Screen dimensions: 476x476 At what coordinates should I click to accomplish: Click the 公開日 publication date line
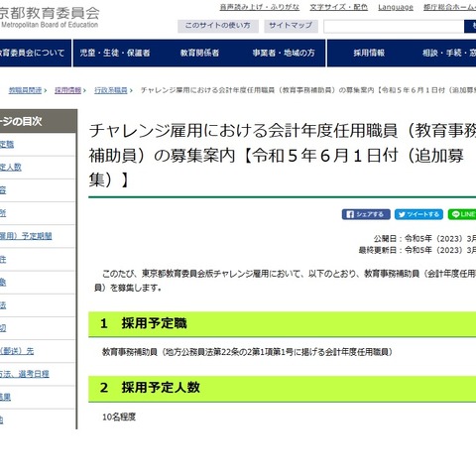click(424, 238)
